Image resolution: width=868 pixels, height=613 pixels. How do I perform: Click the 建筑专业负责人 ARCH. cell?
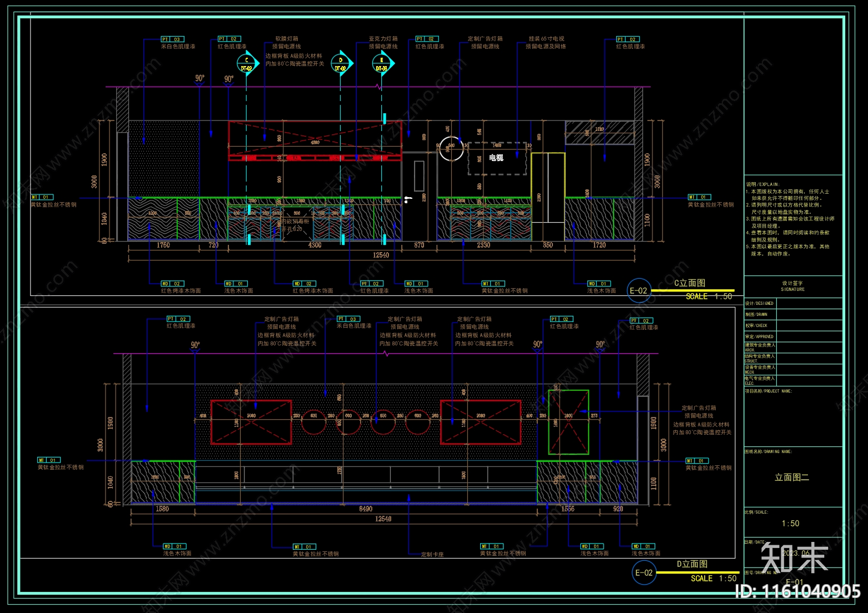coord(760,348)
